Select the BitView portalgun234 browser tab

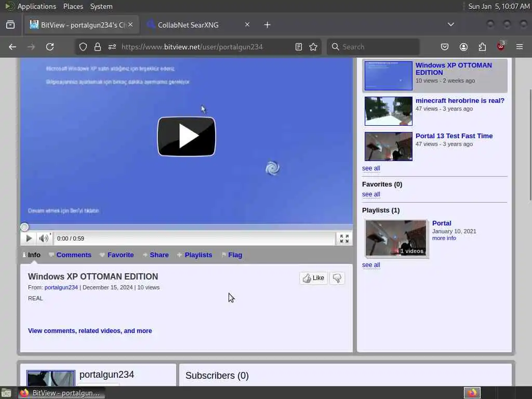tap(82, 25)
